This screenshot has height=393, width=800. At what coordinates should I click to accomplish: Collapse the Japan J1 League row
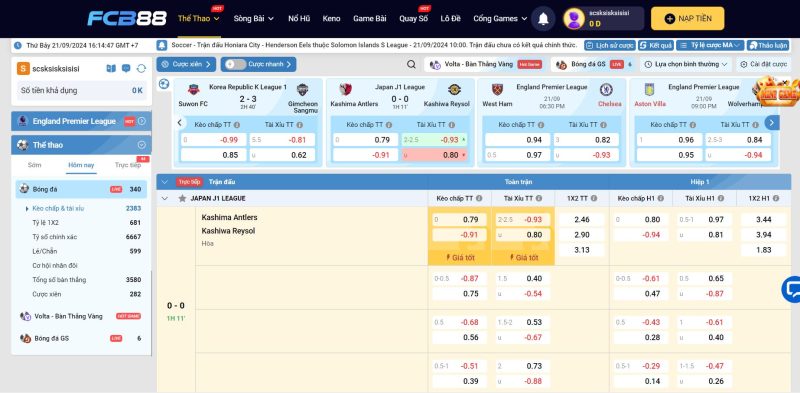click(164, 199)
